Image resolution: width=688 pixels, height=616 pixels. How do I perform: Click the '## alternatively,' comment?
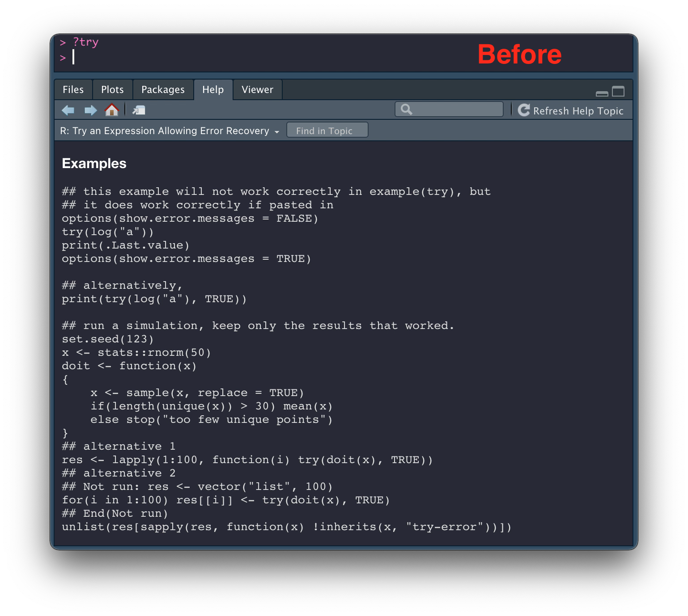click(x=122, y=286)
